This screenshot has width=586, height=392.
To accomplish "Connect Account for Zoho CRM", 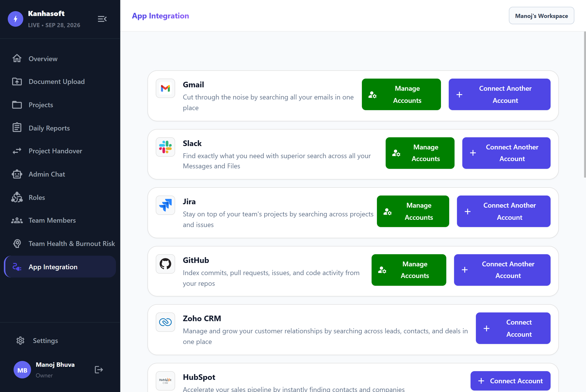I will coord(513,328).
